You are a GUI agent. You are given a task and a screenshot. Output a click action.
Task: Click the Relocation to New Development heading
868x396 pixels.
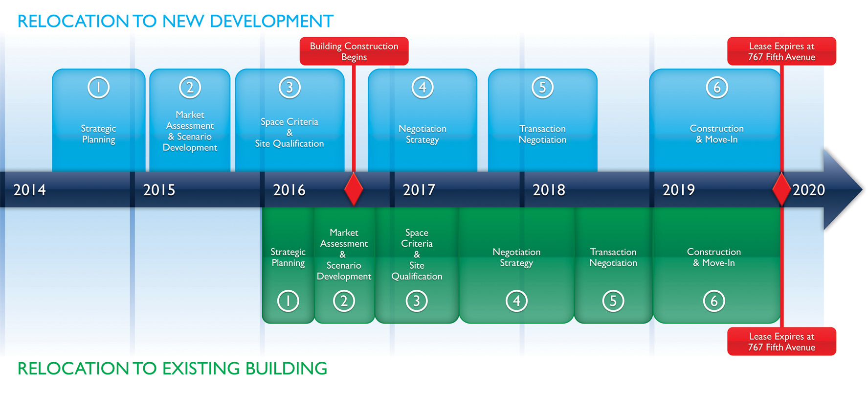175,22
